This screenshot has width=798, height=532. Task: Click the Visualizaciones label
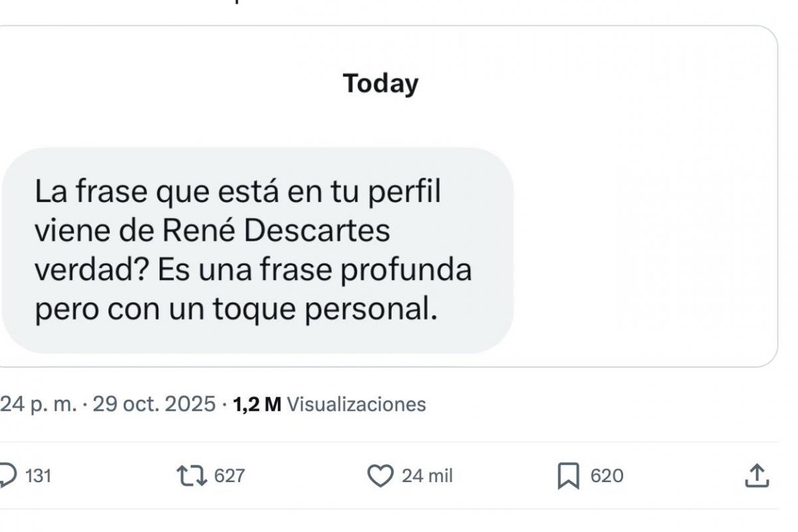(356, 404)
